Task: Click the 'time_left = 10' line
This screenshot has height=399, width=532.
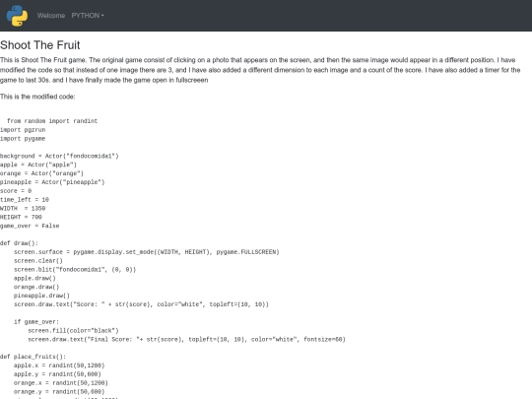Action: click(25, 200)
